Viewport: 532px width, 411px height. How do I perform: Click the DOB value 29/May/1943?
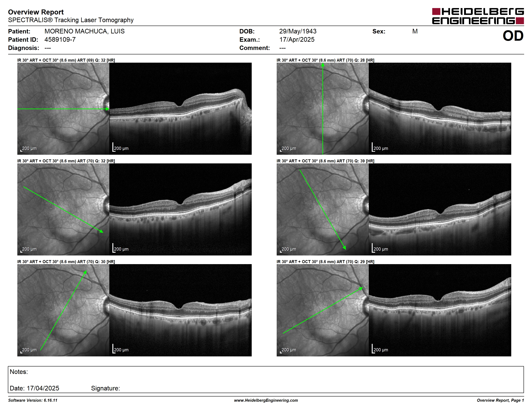point(298,31)
